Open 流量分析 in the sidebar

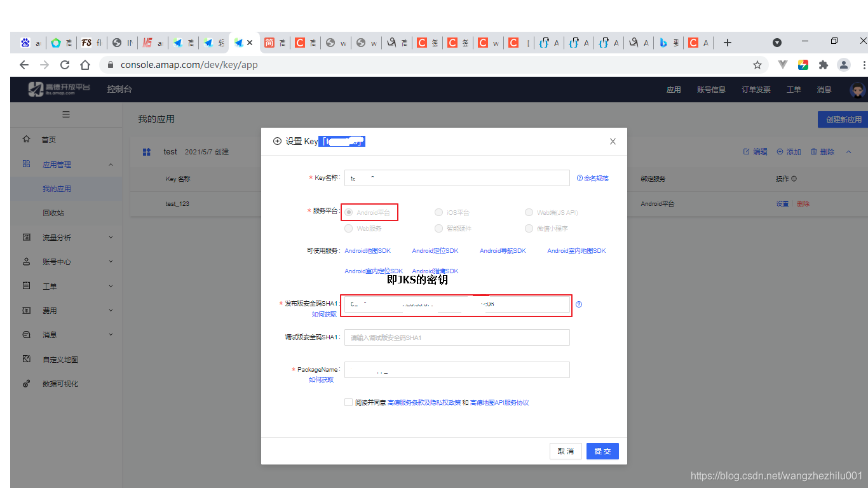(x=25, y=237)
